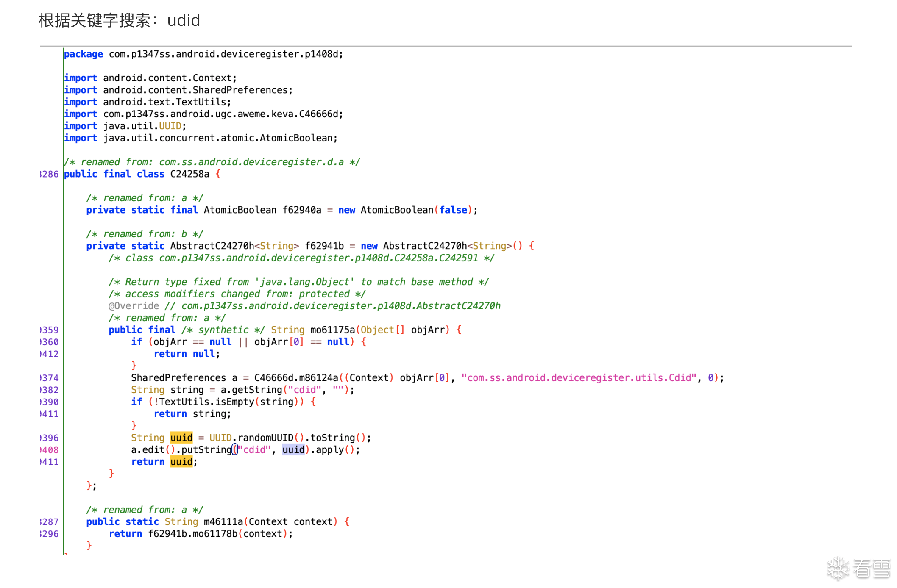This screenshot has width=897, height=588.
Task: Click the return f62941b.mo61178b(context) line
Action: 201,534
